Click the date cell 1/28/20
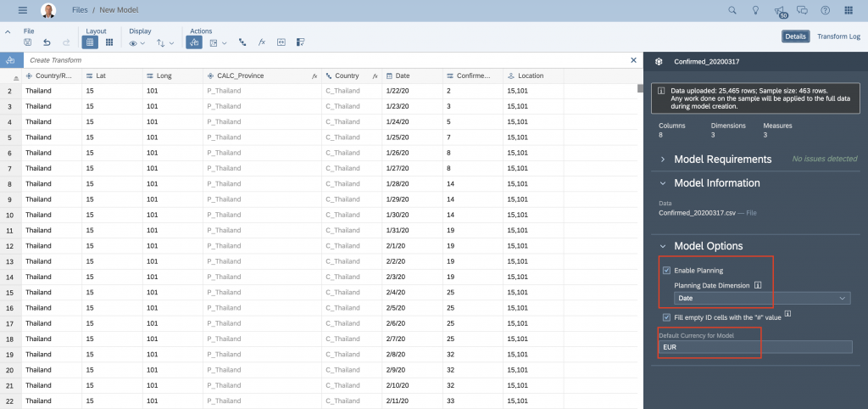Viewport: 868px width, 409px height. click(413, 183)
